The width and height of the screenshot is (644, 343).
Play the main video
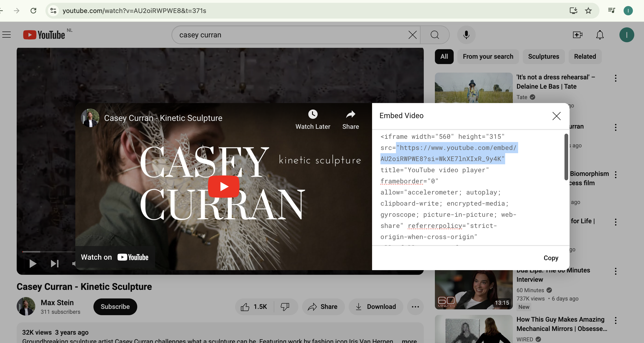pos(33,263)
